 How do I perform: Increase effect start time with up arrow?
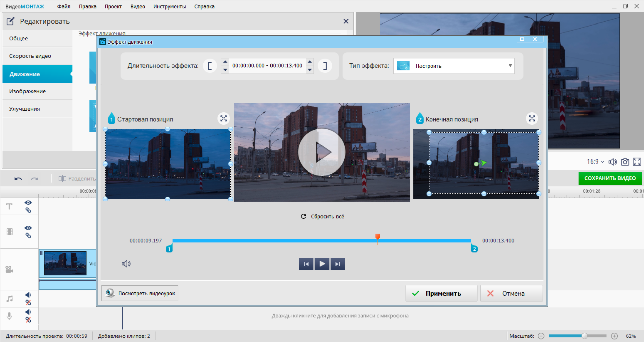click(x=225, y=62)
